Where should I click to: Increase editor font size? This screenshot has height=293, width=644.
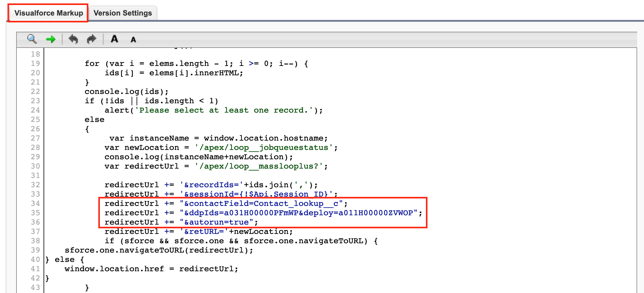[114, 39]
